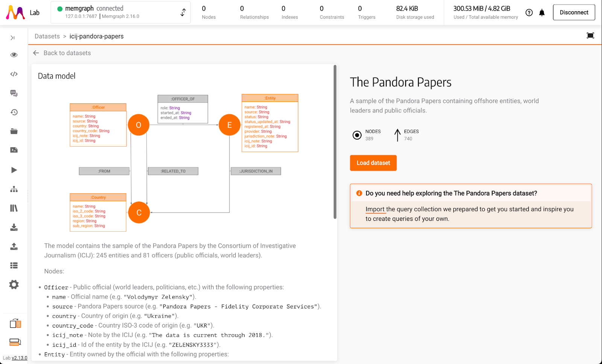
Task: Click the green connected status dot
Action: (x=60, y=9)
